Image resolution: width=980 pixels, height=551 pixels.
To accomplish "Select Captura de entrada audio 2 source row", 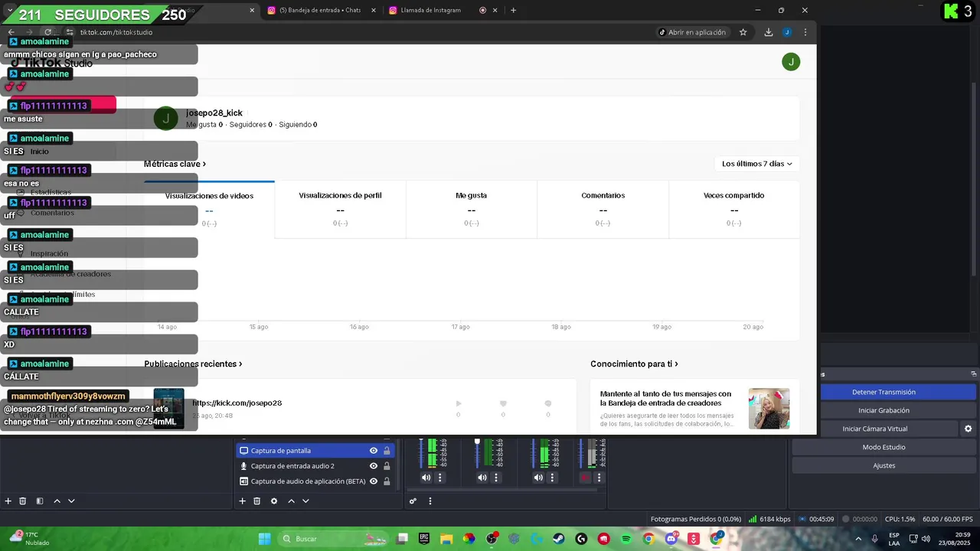I will coord(315,466).
